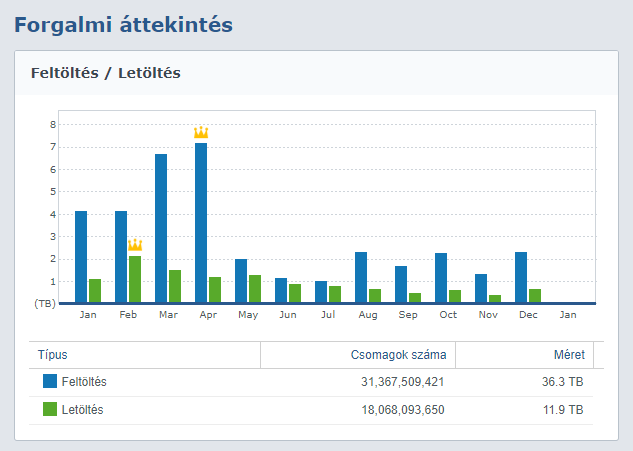Click the blue November upload bar
Viewport: 633px width, 451px height.
click(x=481, y=288)
